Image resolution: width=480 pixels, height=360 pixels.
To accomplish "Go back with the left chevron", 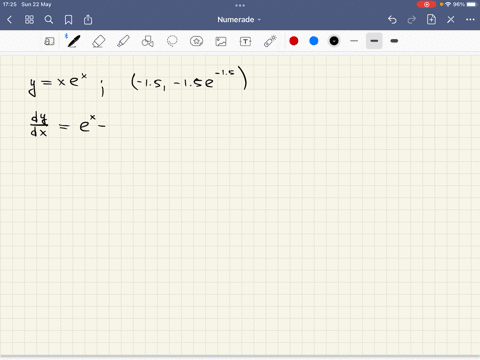I will pos(9,20).
